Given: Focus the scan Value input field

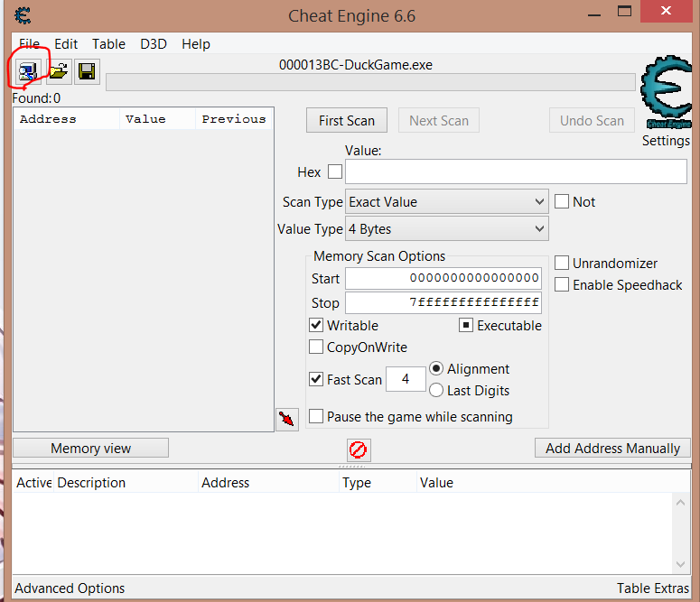Looking at the screenshot, I should point(516,171).
